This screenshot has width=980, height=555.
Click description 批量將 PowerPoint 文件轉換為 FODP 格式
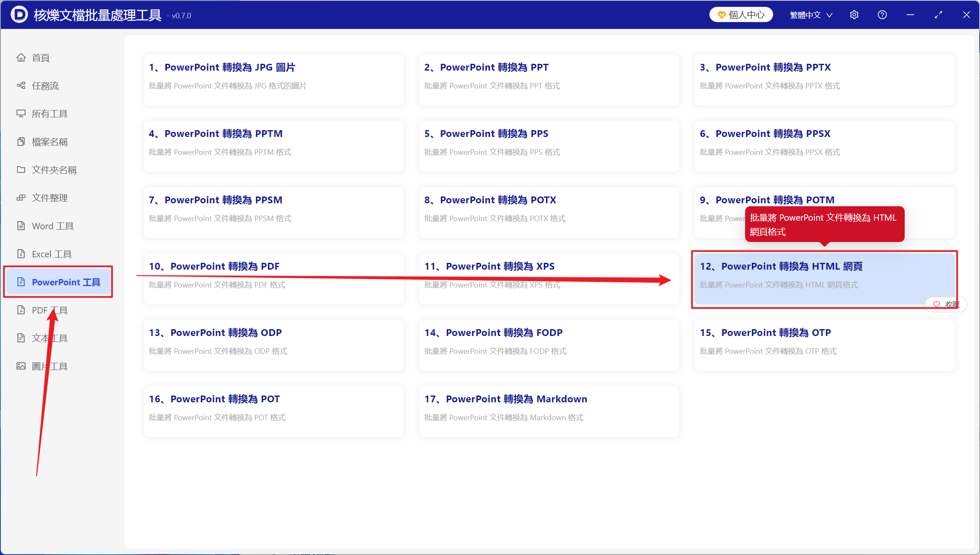[495, 351]
